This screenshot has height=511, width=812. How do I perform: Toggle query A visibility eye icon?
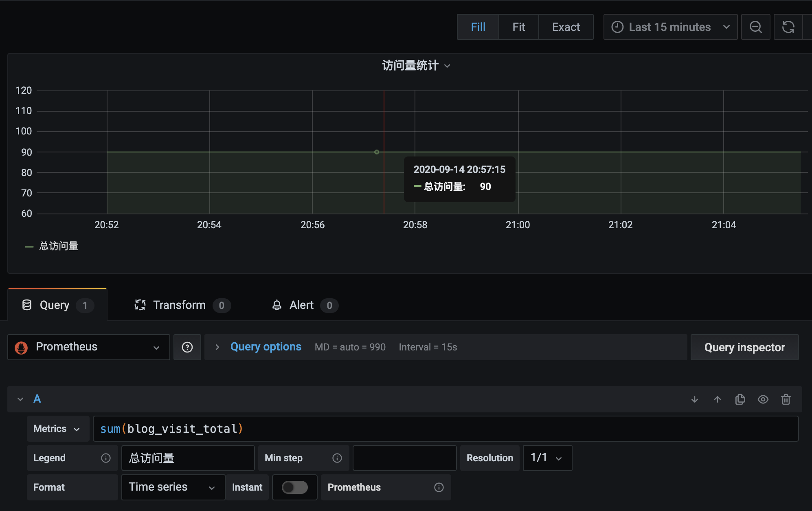coord(763,399)
